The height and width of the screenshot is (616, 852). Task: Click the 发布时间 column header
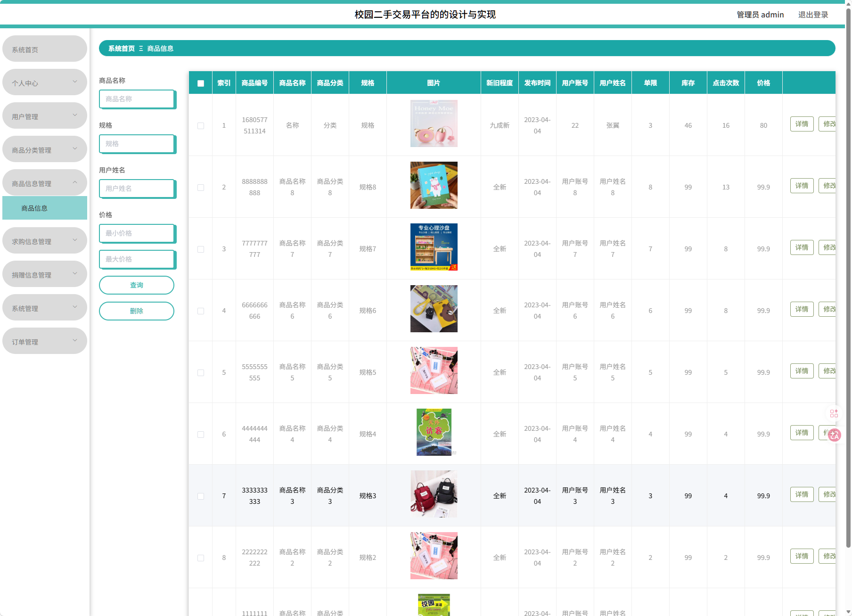coord(537,83)
